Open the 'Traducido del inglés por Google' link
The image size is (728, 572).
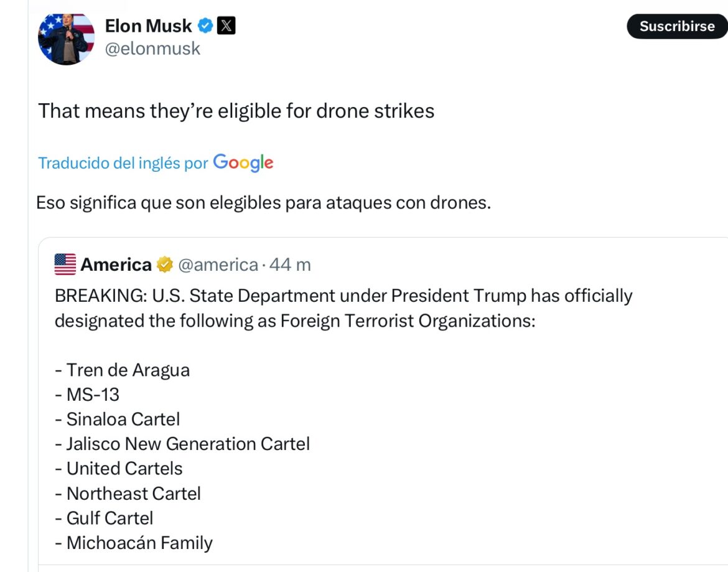(122, 162)
